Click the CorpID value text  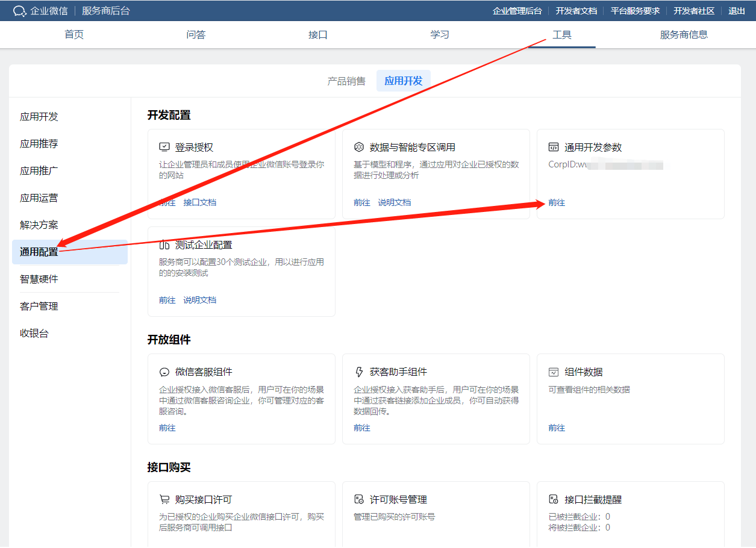coord(605,164)
